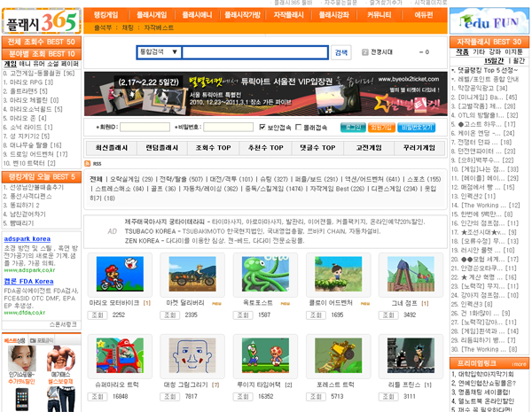
Task: Open 마리오 RPG [3] in the list
Action: 28,82
